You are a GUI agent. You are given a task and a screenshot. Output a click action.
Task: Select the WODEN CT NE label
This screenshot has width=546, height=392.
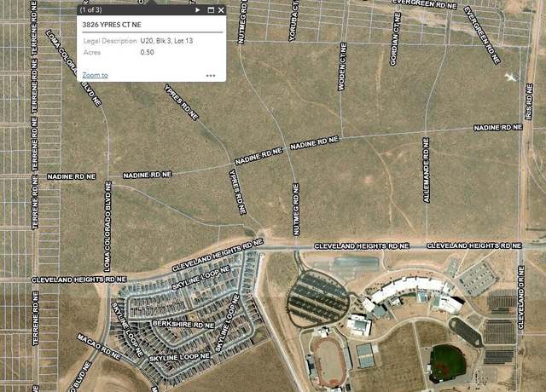(x=342, y=66)
